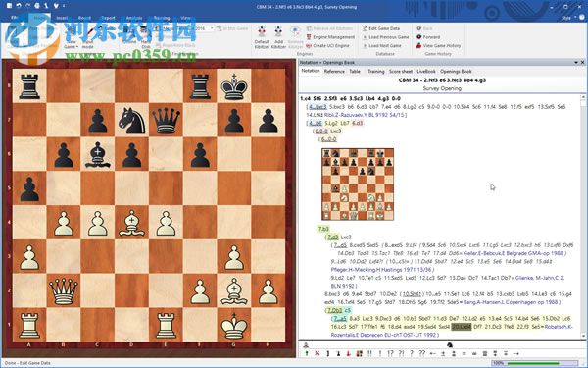The height and width of the screenshot is (368, 588).
Task: Click variation move 4...b6 in notation
Action: [316, 123]
